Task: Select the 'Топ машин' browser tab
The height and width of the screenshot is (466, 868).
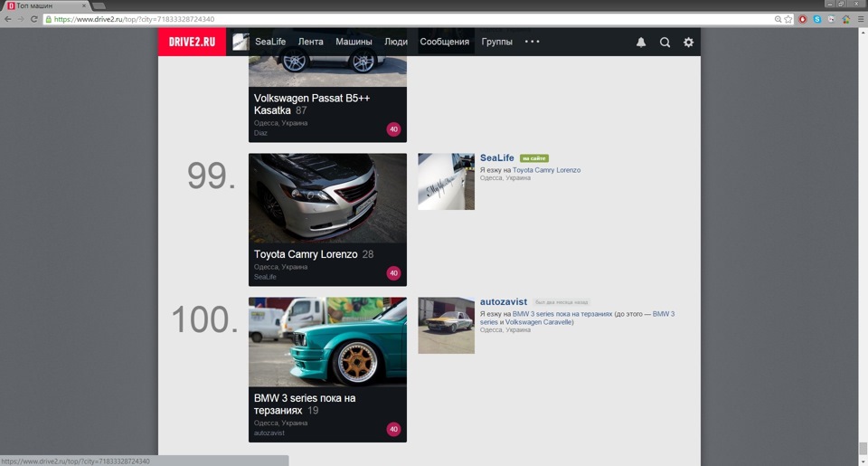Action: tap(44, 5)
